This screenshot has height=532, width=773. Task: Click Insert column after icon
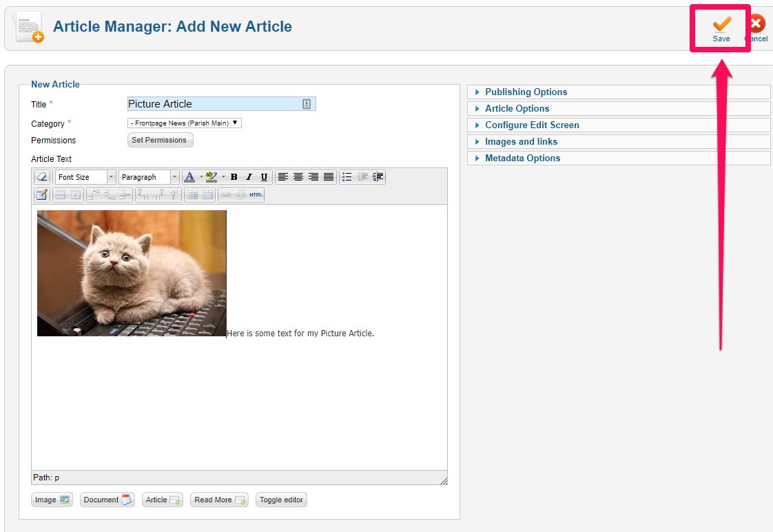pyautogui.click(x=158, y=195)
